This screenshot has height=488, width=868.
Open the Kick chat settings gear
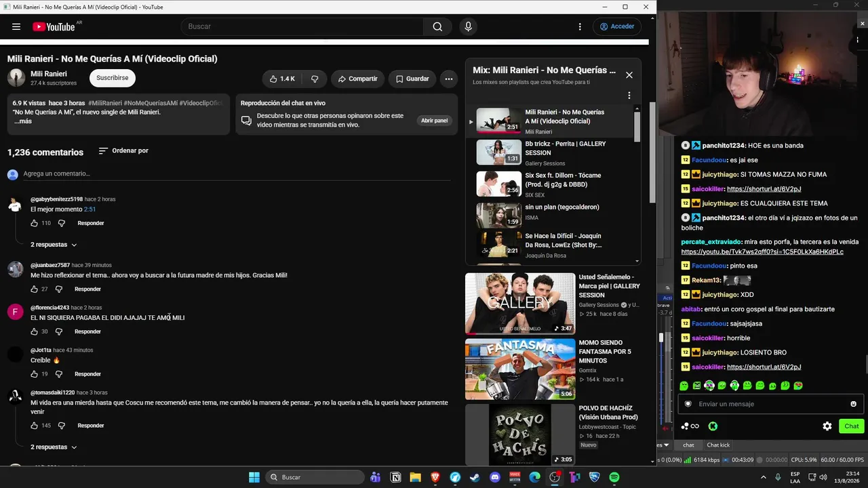click(827, 426)
